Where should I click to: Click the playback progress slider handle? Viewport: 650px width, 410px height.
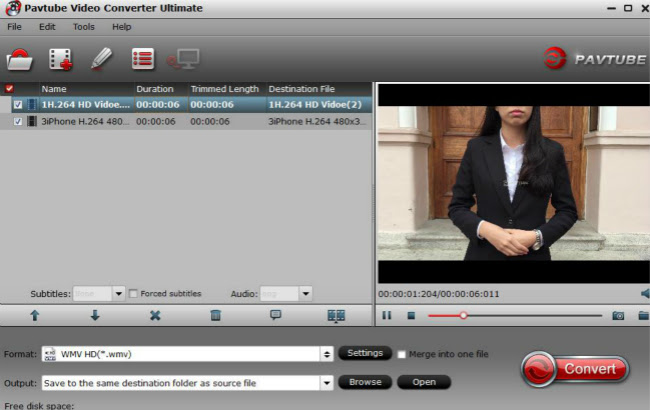(x=463, y=316)
